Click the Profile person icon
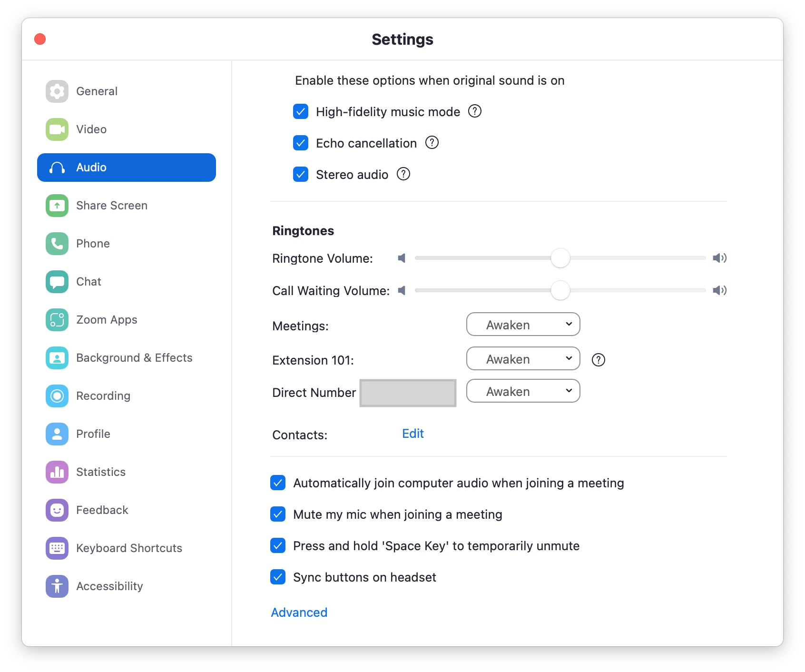Image resolution: width=805 pixels, height=672 pixels. click(57, 434)
